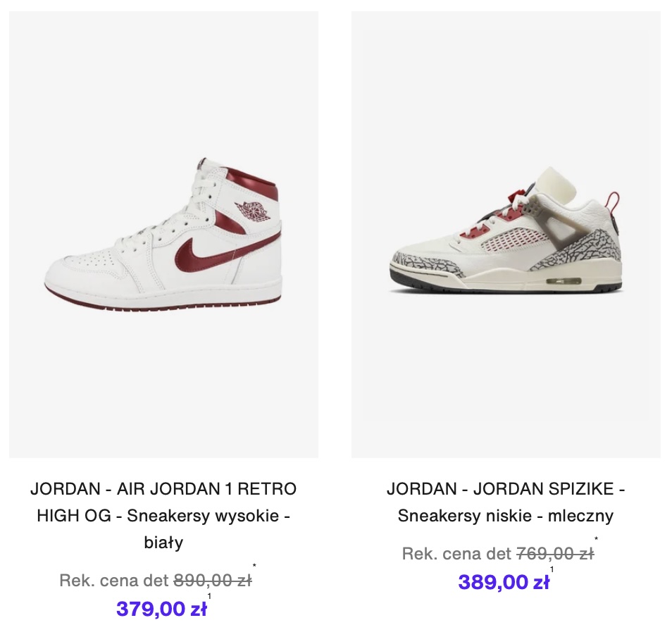
Task: Click the asterisk footnote beside 769,00 zł
Action: click(x=597, y=540)
